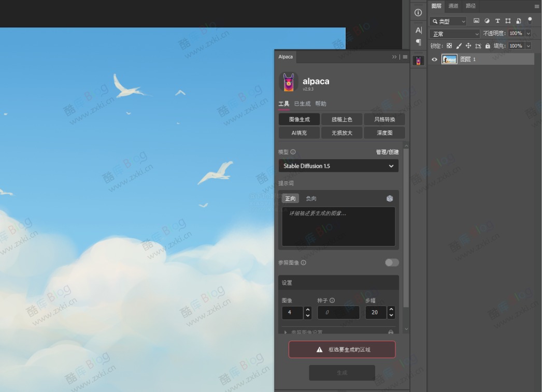Open the Layers panel menu icon
Screen dimensions: 542x392
pos(536,6)
